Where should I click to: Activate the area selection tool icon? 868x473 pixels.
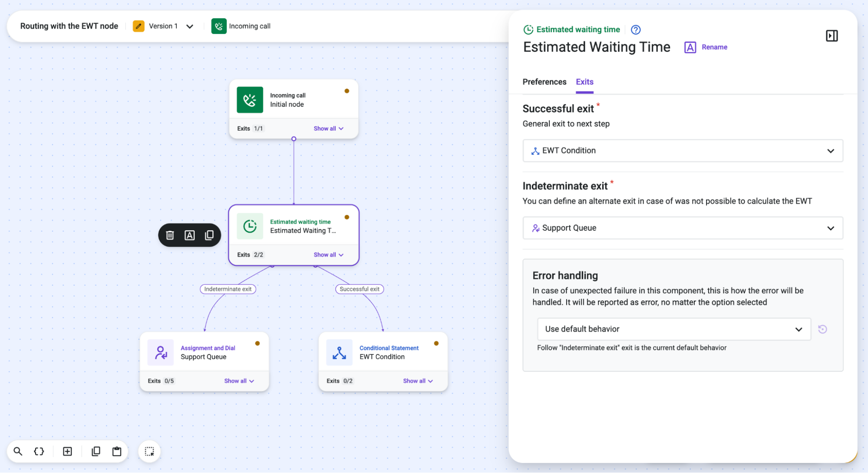point(149,451)
